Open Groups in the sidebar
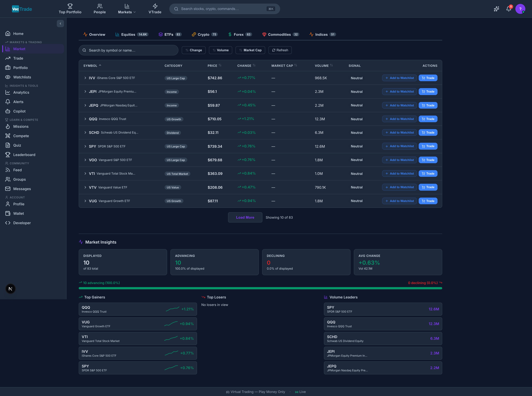Image resolution: width=532 pixels, height=396 pixels. (33, 179)
